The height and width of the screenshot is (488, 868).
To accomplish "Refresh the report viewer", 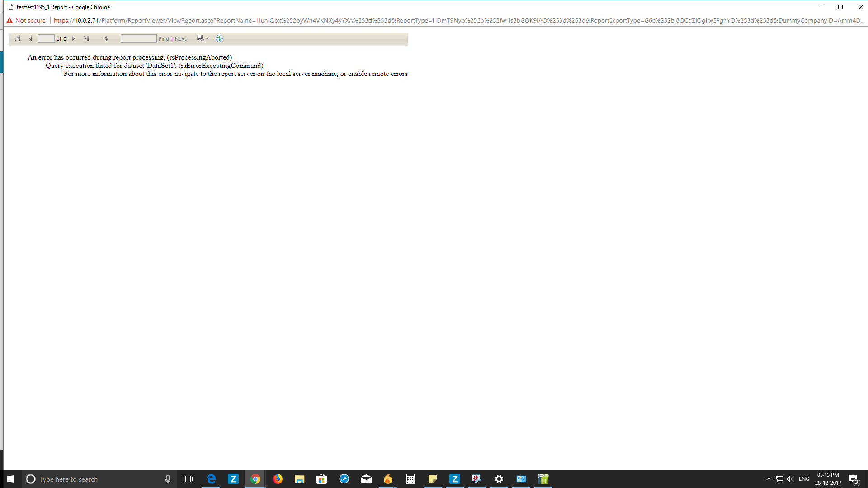I will click(x=219, y=38).
